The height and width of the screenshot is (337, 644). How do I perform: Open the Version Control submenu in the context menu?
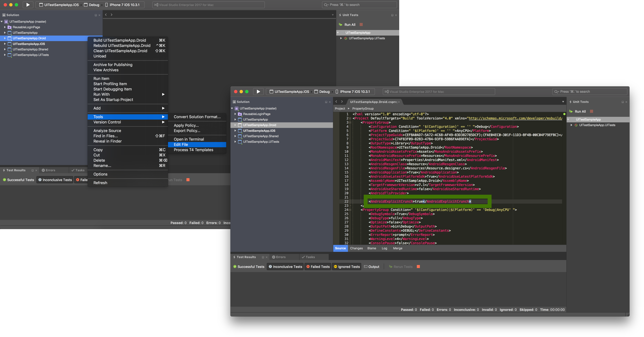[128, 122]
